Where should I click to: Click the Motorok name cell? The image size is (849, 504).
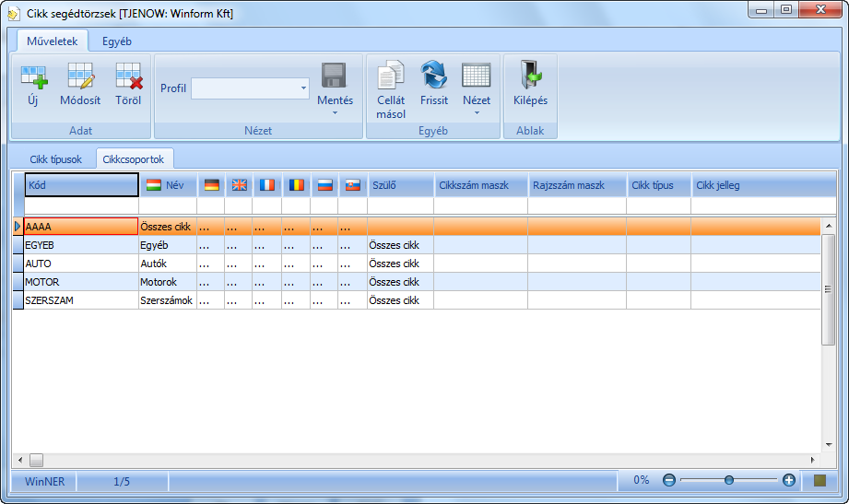pos(168,282)
